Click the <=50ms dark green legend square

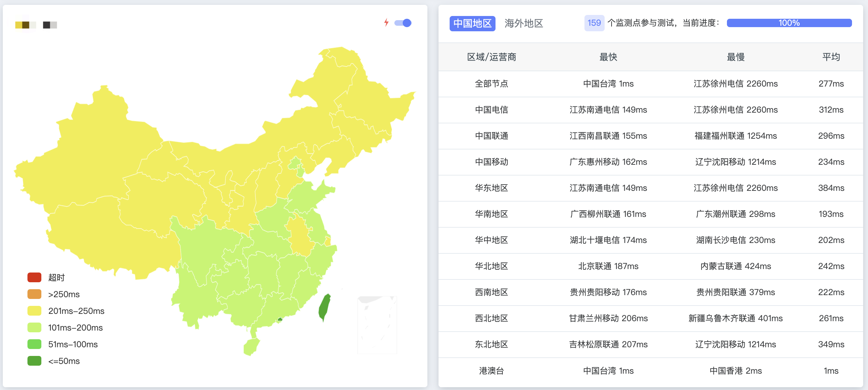[34, 361]
